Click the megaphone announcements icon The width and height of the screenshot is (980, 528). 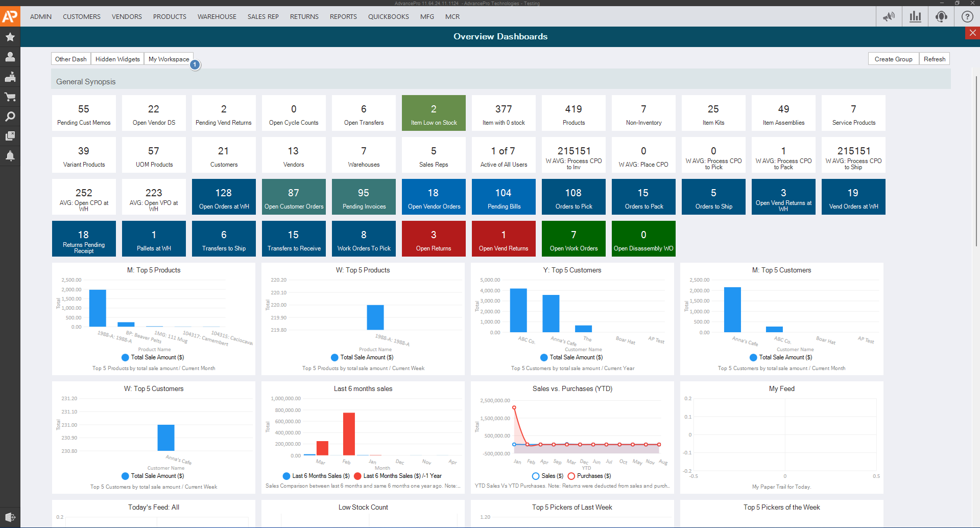tap(889, 16)
